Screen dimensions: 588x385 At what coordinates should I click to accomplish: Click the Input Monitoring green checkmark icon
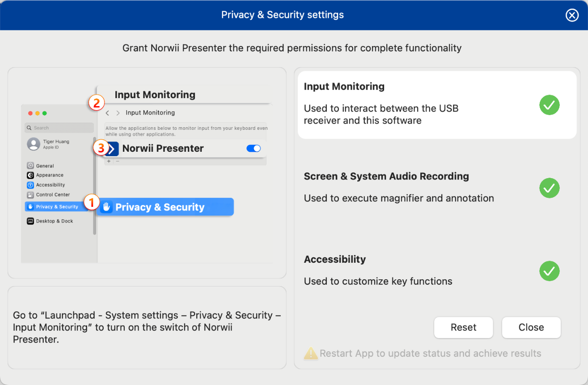coord(549,105)
